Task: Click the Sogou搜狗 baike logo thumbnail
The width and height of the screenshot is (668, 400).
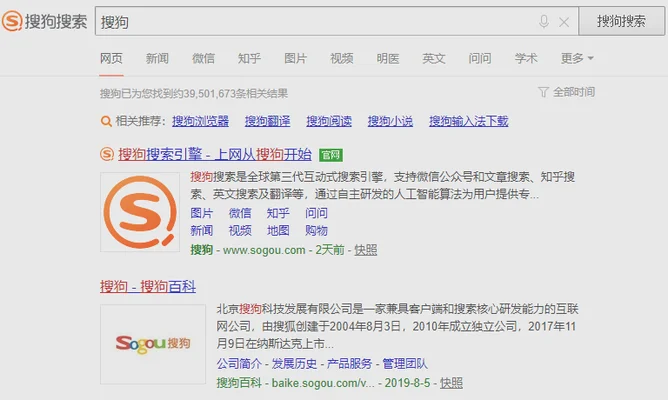Action: pyautogui.click(x=153, y=344)
